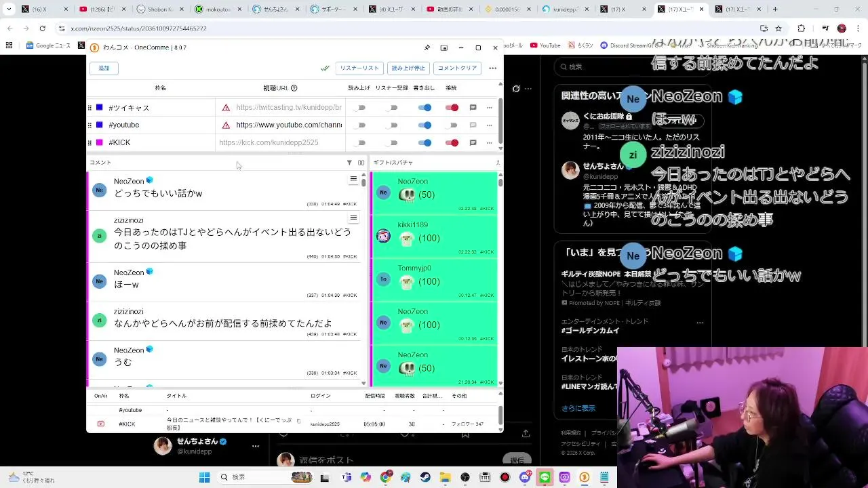Image resolution: width=868 pixels, height=488 pixels.
Task: Click the さらに表示 link in X trends
Action: click(578, 408)
